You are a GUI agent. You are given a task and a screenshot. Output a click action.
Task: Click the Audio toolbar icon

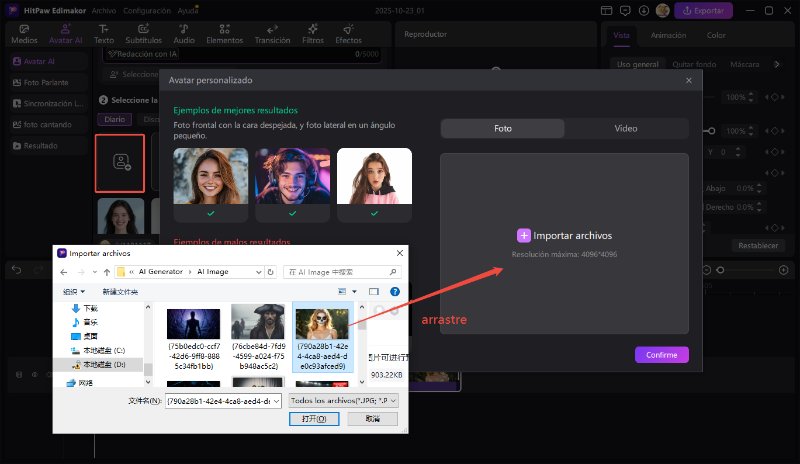(184, 35)
